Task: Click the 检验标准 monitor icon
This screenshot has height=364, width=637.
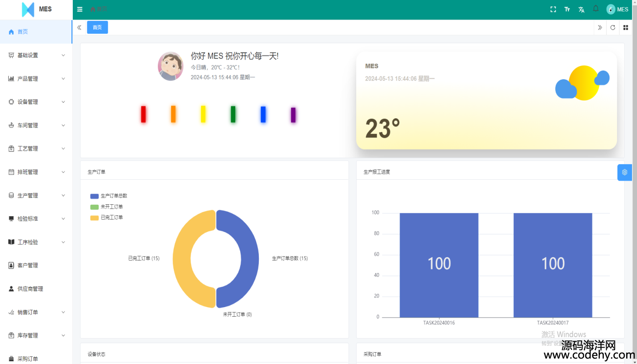Action: [11, 219]
